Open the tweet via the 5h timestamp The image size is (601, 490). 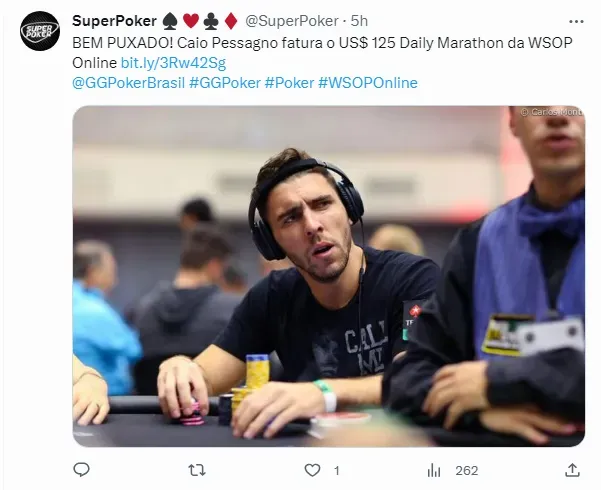point(359,21)
